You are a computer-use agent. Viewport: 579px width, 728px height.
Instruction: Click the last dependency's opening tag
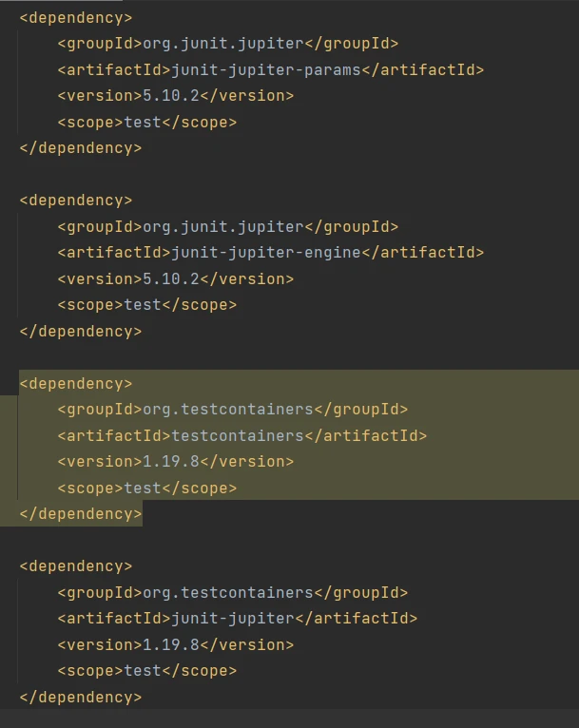pyautogui.click(x=76, y=565)
